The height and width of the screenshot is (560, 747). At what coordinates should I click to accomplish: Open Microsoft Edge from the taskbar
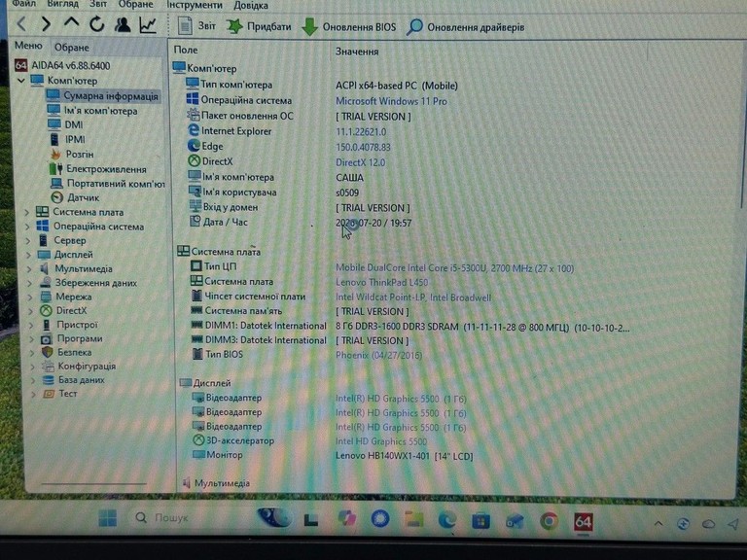coord(446,520)
